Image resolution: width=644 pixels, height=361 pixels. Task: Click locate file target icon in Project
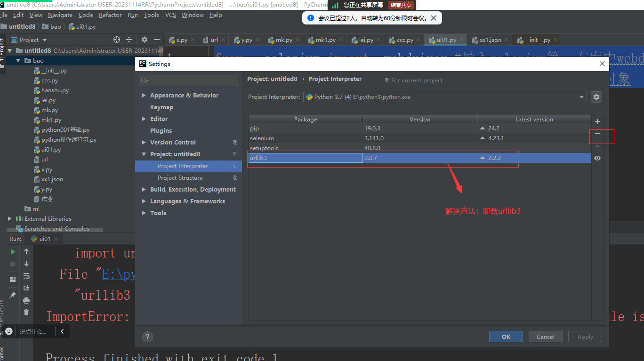(117, 40)
